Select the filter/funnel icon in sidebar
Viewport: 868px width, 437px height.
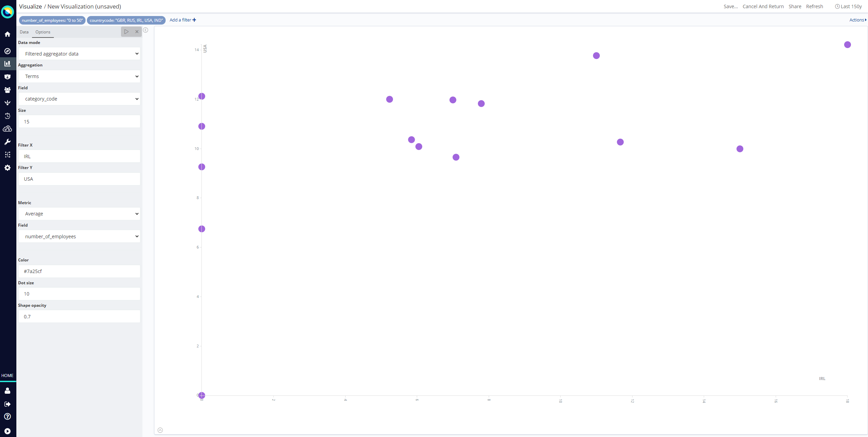(x=8, y=102)
